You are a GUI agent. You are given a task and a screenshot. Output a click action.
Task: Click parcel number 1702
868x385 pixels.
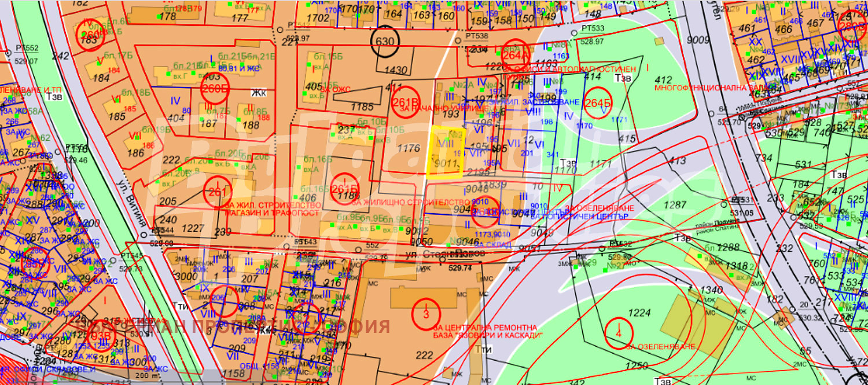pyautogui.click(x=318, y=18)
